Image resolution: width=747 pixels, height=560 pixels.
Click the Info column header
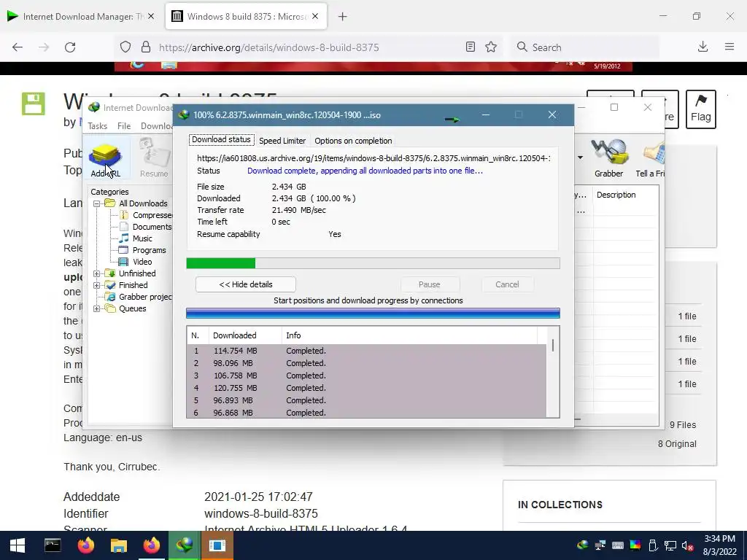pyautogui.click(x=410, y=335)
